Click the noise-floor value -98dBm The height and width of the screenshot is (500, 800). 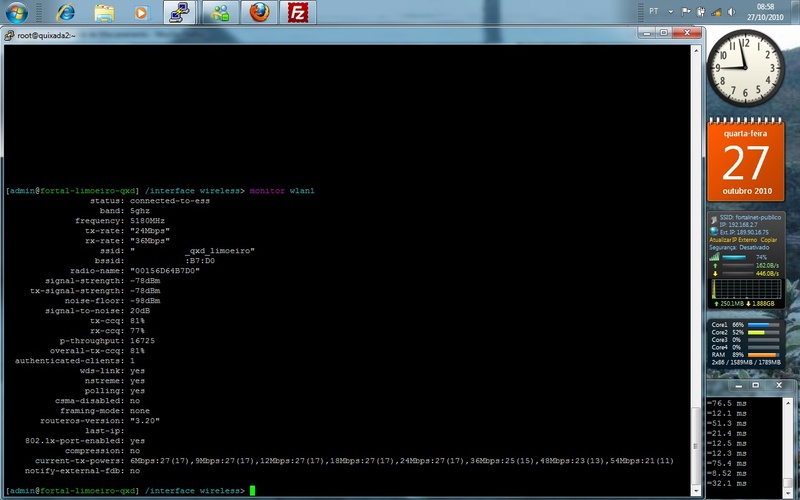coord(145,301)
